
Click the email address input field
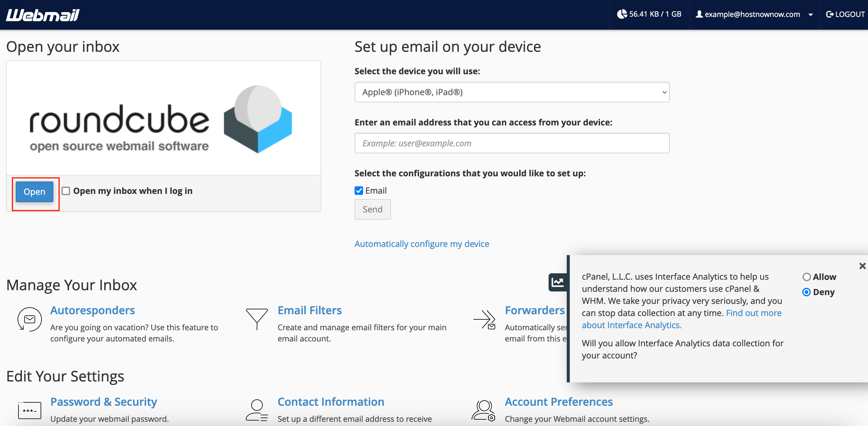(512, 143)
